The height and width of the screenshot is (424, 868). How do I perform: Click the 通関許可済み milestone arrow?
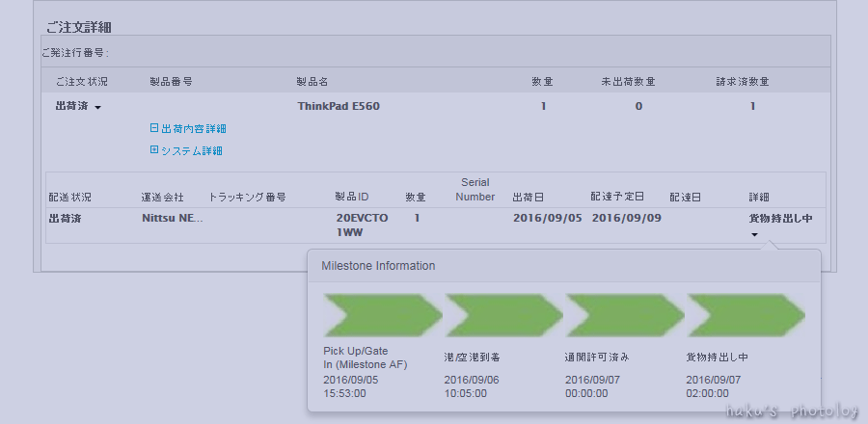pyautogui.click(x=625, y=314)
